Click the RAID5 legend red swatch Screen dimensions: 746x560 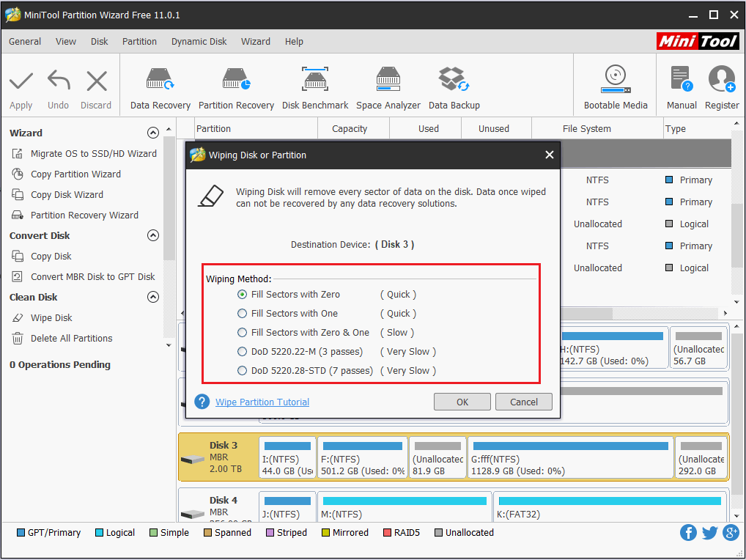click(x=387, y=532)
